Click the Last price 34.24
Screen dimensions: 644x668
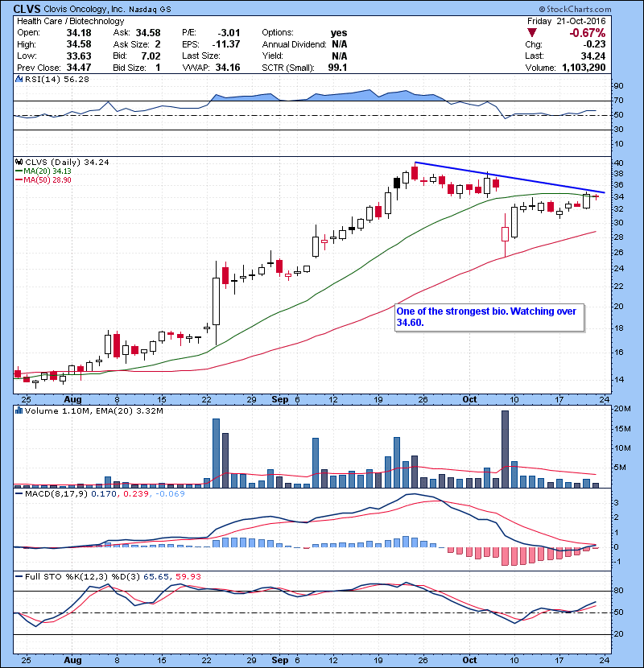[593, 56]
